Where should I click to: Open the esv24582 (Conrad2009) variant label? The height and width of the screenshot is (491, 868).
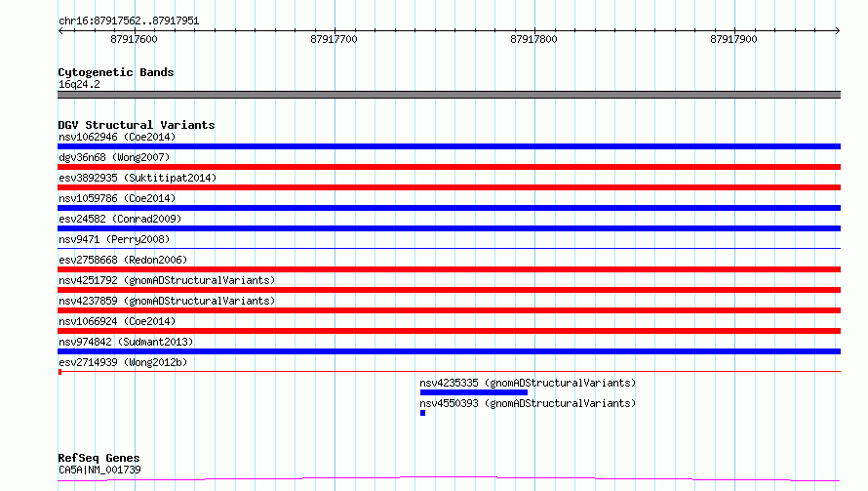pos(120,219)
